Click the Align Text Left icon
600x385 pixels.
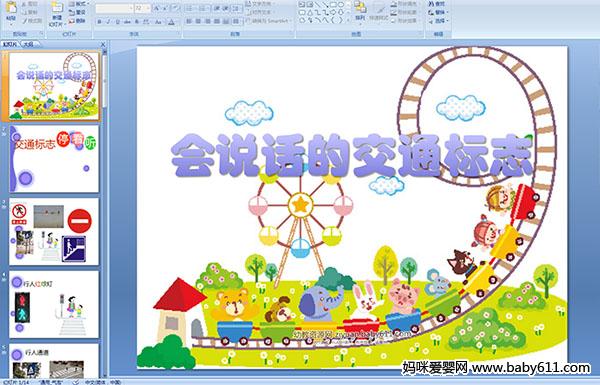[189, 21]
